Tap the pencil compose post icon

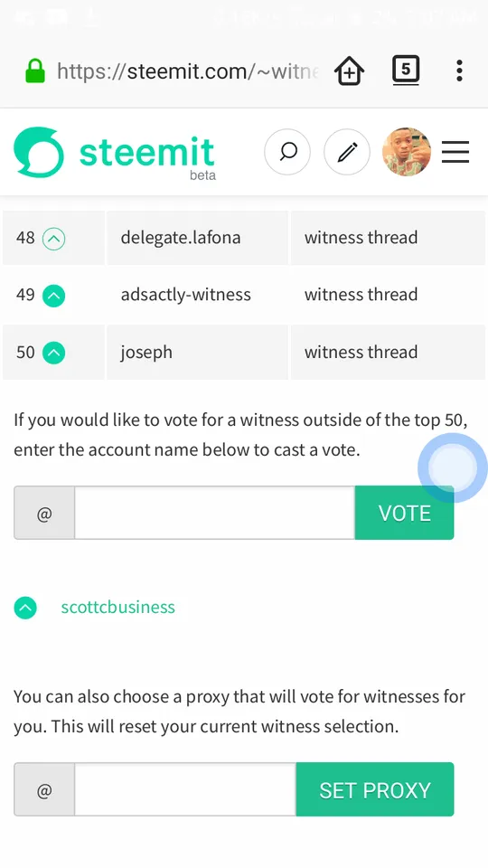click(x=347, y=152)
